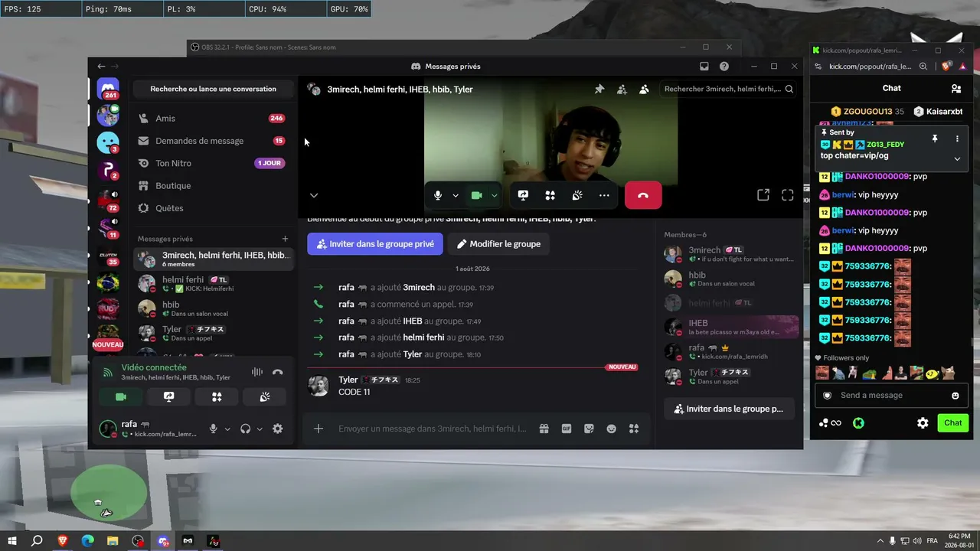The image size is (980, 551).
Task: Activities button in voice status panel
Action: point(217,396)
